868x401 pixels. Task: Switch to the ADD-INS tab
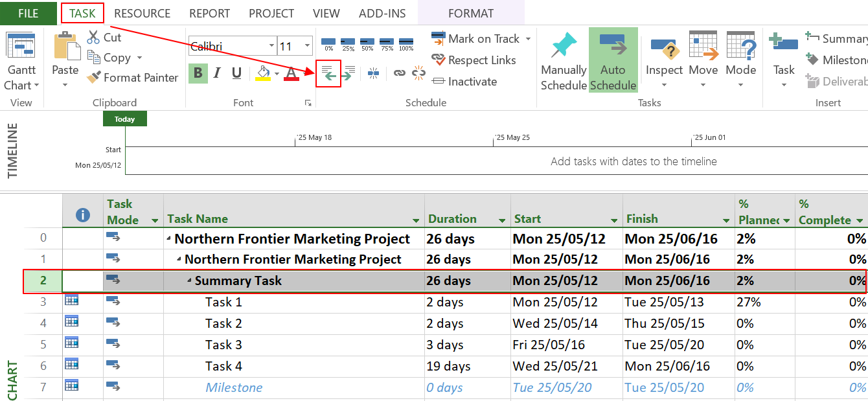tap(382, 13)
